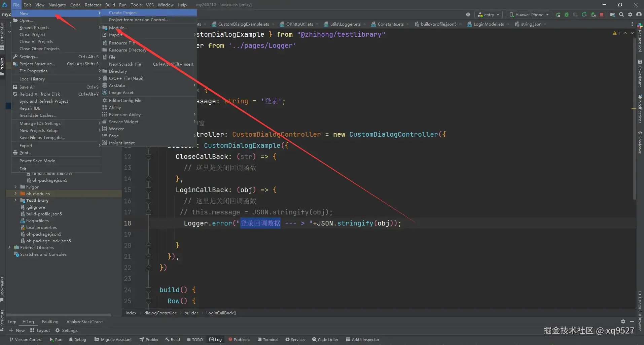Stop the running app with red square
The image size is (644, 345).
point(602,14)
